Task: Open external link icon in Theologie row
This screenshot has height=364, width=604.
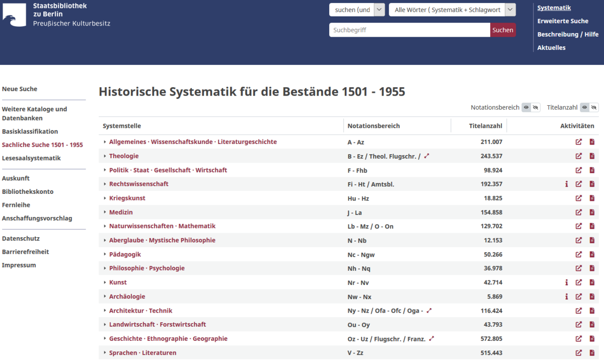Action: 579,156
